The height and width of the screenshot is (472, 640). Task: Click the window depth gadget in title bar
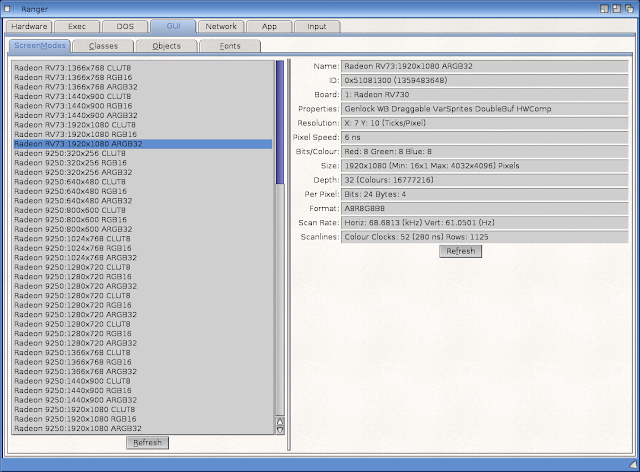click(629, 9)
